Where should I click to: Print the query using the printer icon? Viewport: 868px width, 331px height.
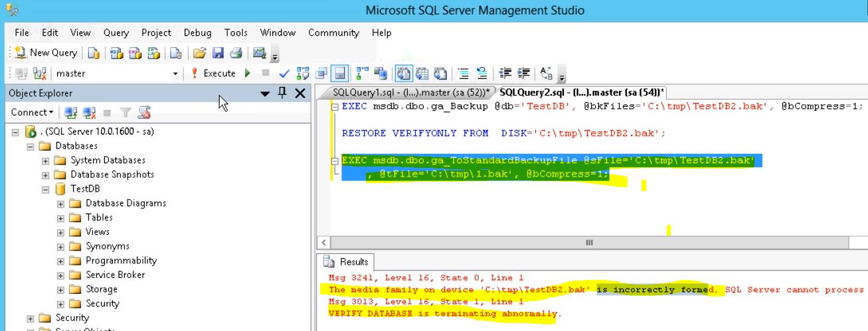click(235, 53)
